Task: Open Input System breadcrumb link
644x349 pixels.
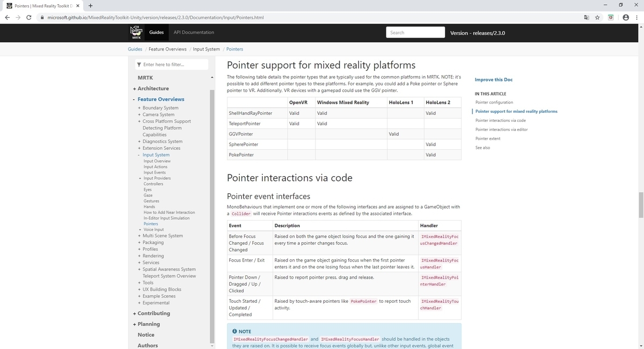Action: 207,49
